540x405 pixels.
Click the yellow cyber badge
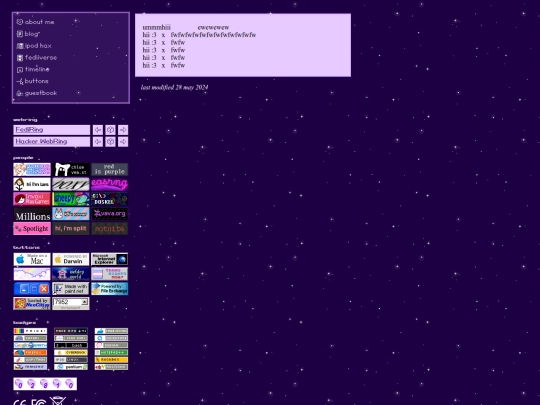(71, 353)
